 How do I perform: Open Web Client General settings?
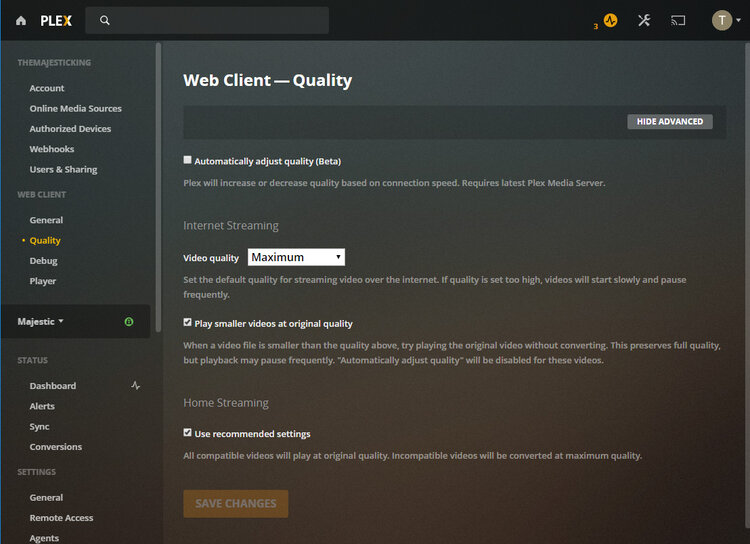46,220
